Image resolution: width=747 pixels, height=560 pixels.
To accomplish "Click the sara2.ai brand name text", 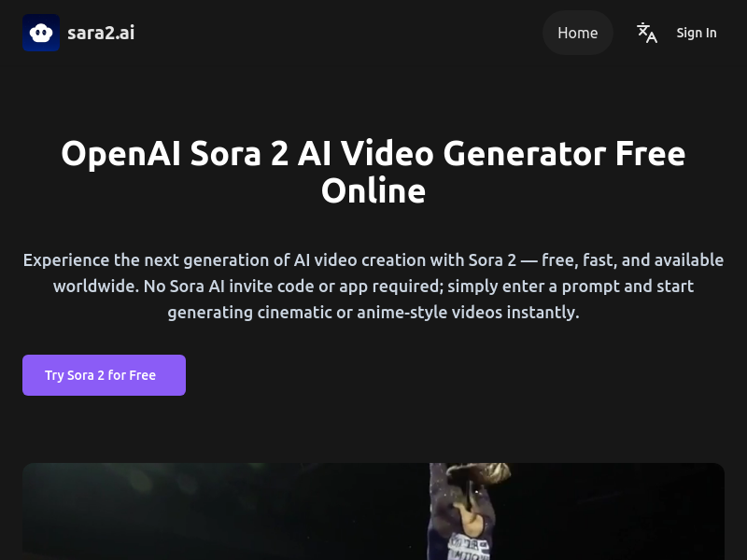I will pyautogui.click(x=101, y=33).
